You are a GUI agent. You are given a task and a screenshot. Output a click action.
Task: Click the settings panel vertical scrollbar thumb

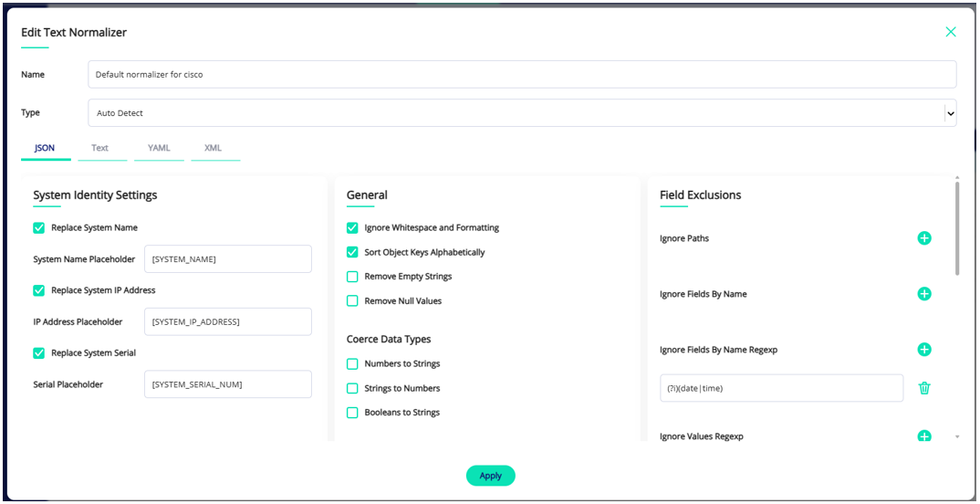click(957, 228)
